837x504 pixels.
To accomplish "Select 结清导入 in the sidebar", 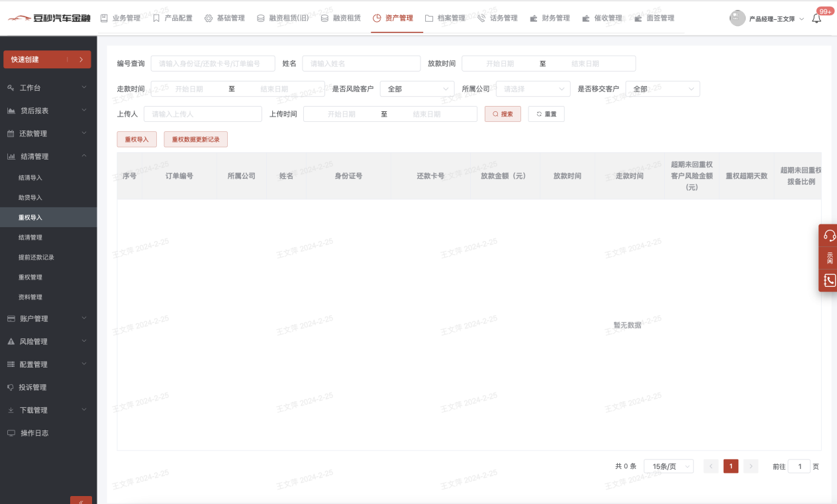I will 30,178.
